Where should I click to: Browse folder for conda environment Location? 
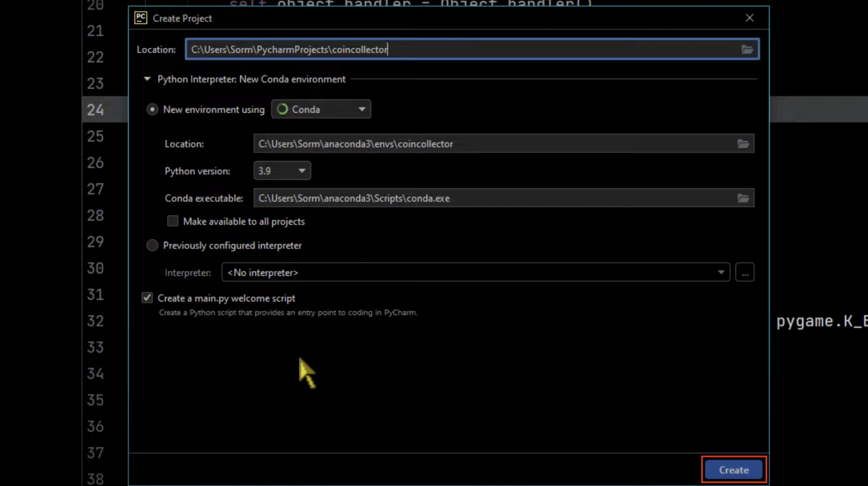pos(743,144)
